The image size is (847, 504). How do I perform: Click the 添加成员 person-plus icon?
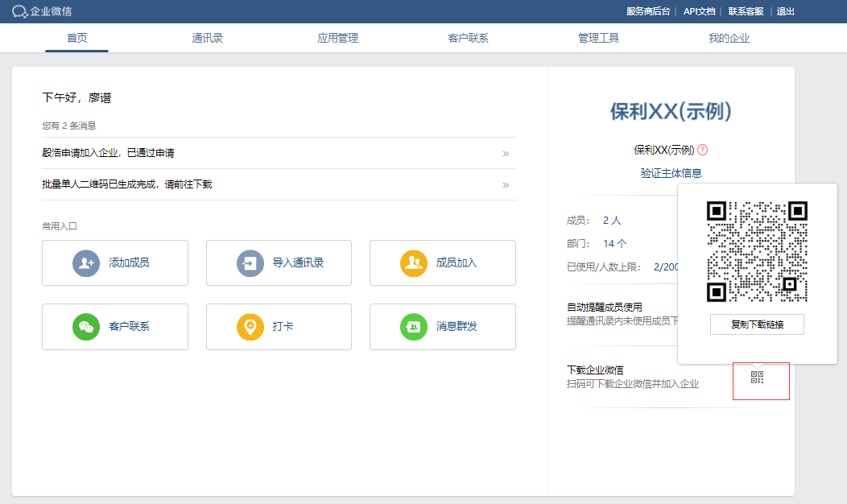[x=86, y=263]
